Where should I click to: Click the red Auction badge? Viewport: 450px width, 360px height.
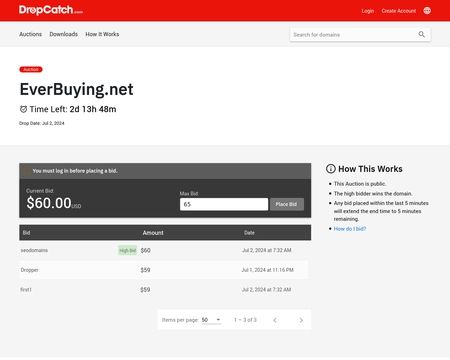(31, 69)
